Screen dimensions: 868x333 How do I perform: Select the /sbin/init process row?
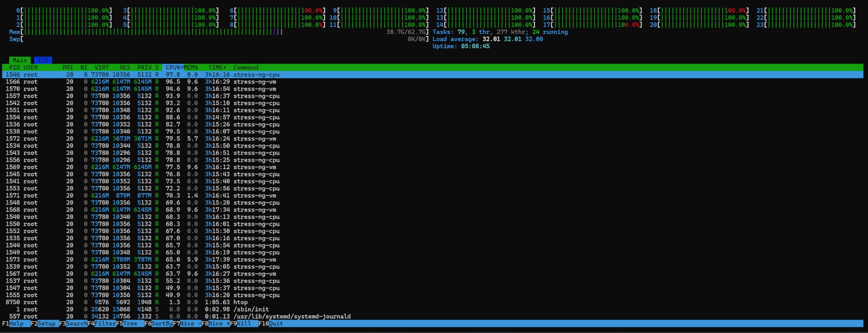click(432, 309)
